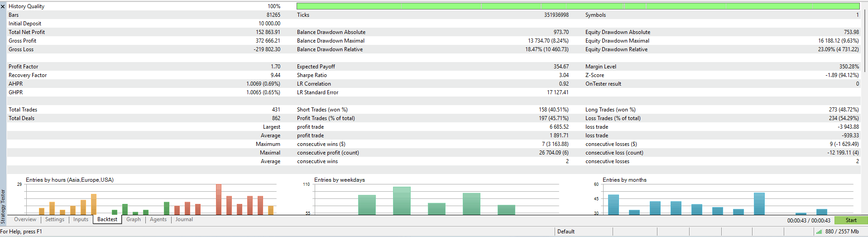Open the Agents tab
This screenshot has height=237, width=868.
[x=158, y=219]
